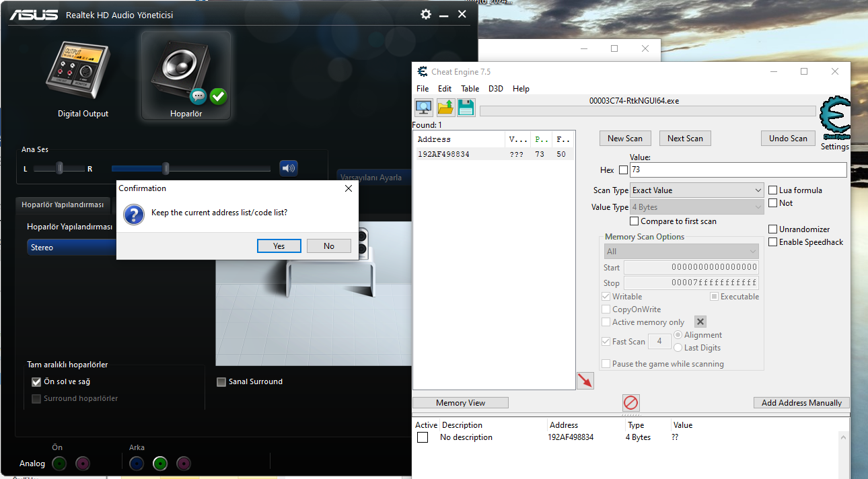Click No in the Confirmation dialog

point(329,246)
